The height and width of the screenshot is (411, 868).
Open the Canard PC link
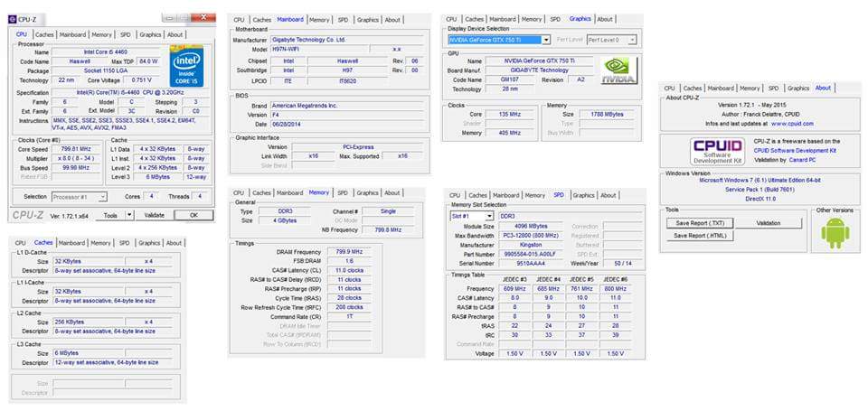point(802,160)
